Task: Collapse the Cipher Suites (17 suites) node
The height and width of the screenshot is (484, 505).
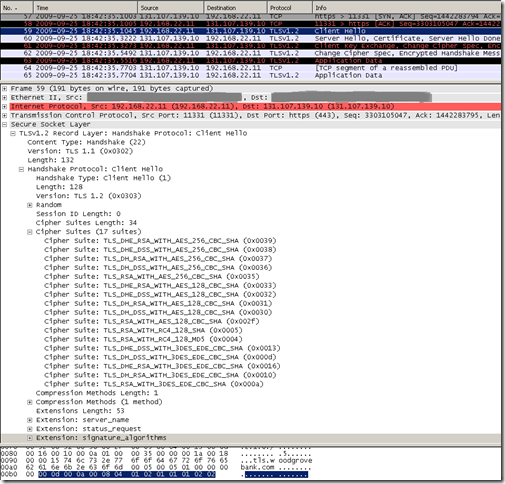Action: (30, 232)
